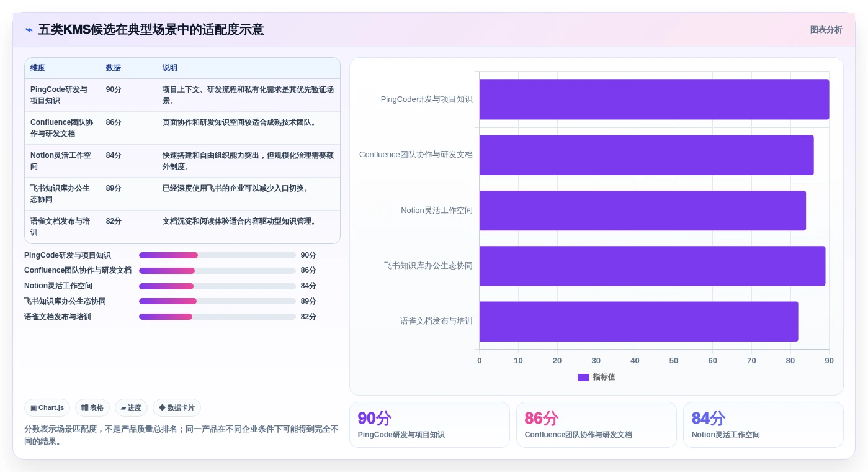
Task: Open the 84分 Notion data card
Action: [x=763, y=425]
